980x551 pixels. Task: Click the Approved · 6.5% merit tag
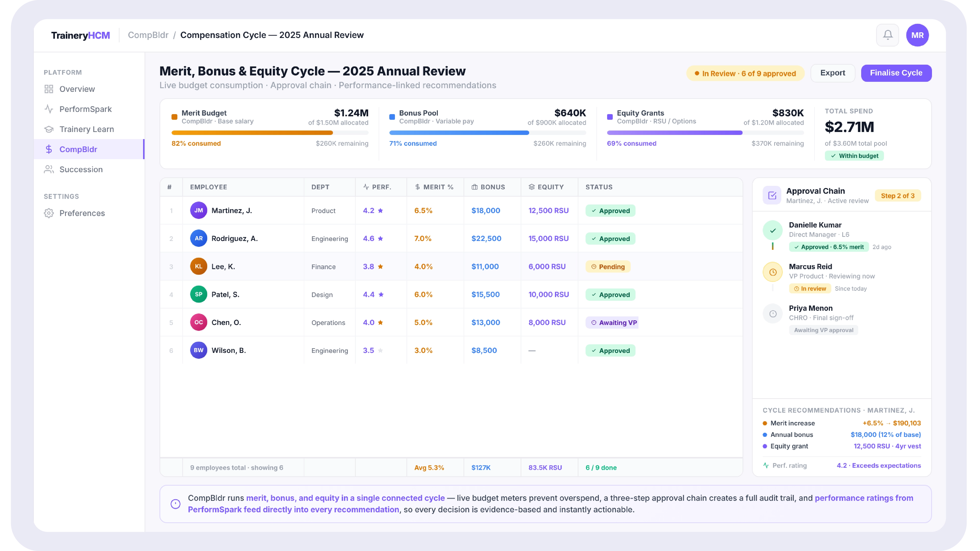[829, 247]
